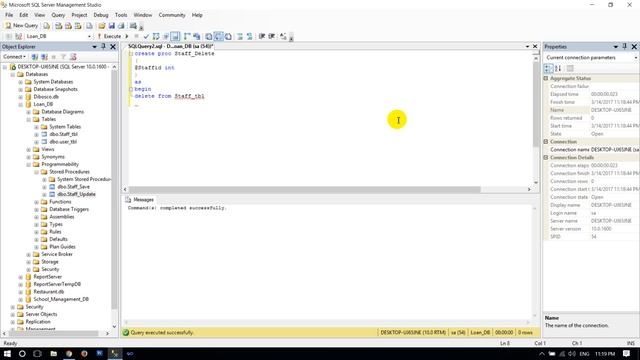The width and height of the screenshot is (640, 360).
Task: Click the query editor horizontal scrollbar
Action: 304,189
